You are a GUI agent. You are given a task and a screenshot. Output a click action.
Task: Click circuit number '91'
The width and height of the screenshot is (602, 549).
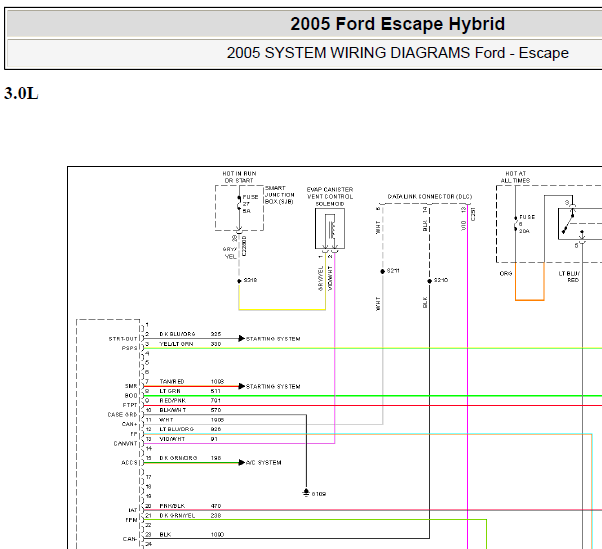[214, 439]
